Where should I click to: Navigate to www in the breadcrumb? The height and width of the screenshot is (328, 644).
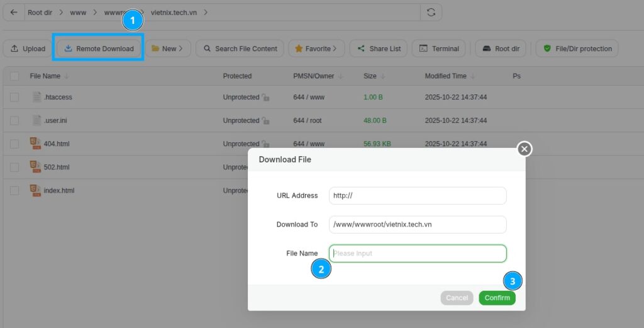(x=78, y=13)
